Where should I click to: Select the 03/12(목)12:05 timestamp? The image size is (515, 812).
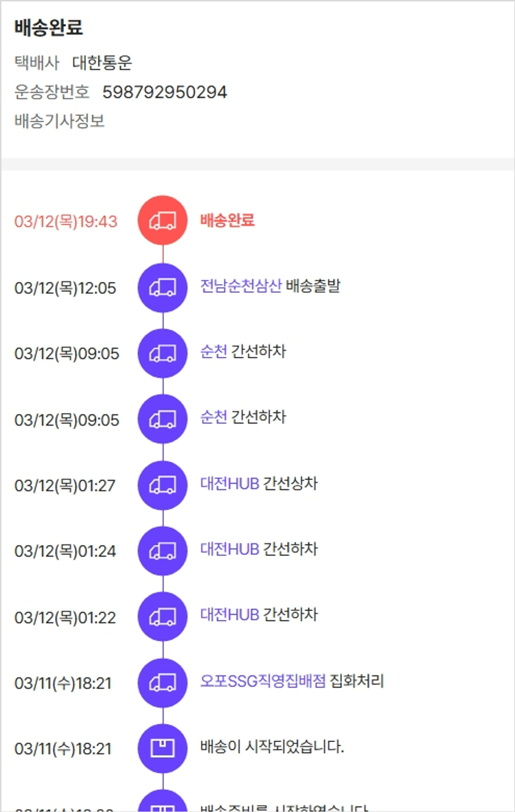click(65, 288)
